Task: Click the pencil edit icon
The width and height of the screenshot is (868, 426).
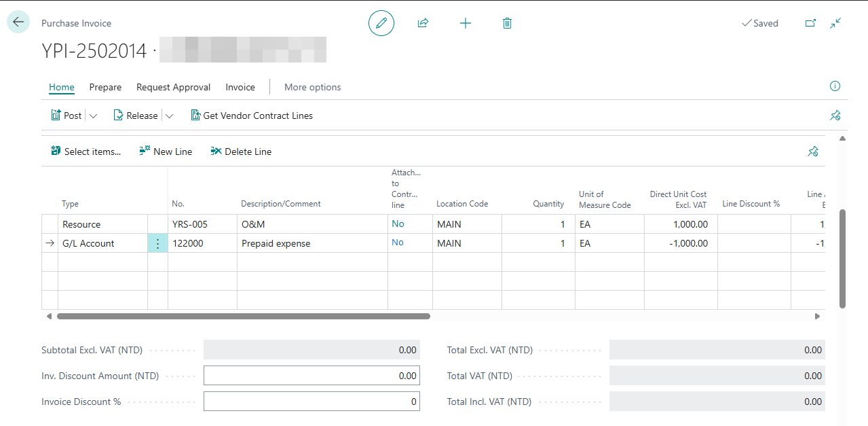Action: (x=381, y=23)
